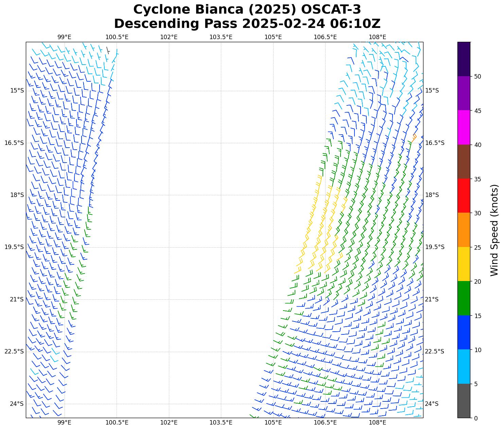The height and width of the screenshot is (430, 504).
Task: Pick the yellow 20-25 knot colorbar band
Action: (x=464, y=264)
